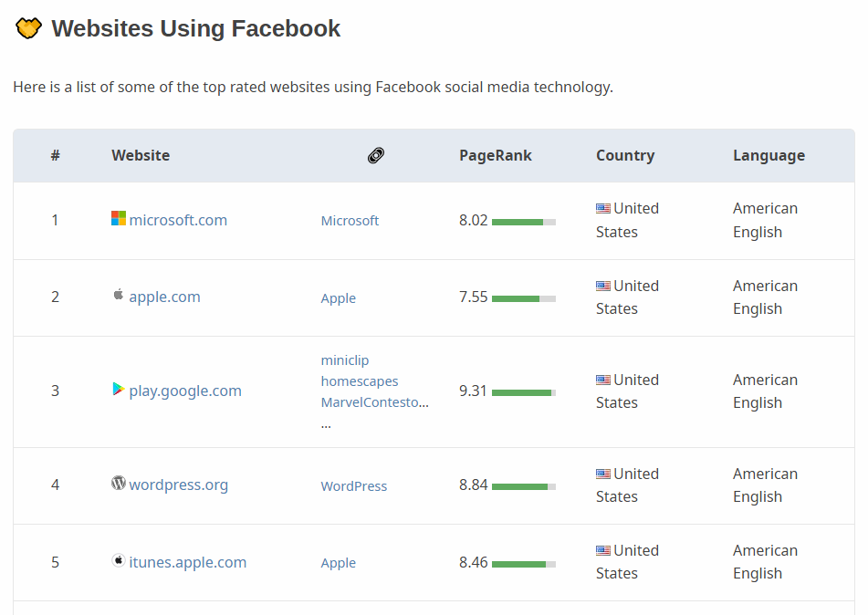
Task: Click the Apple logo next to apple.com
Action: coord(118,296)
